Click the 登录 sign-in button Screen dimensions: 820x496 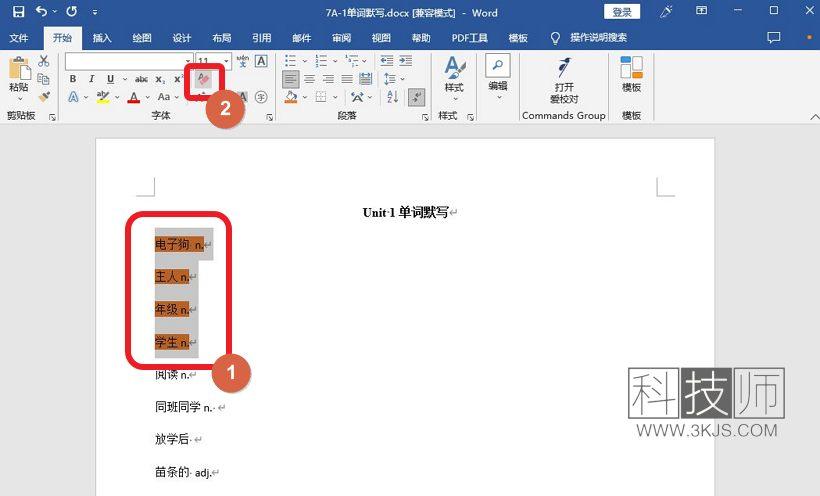coord(622,12)
